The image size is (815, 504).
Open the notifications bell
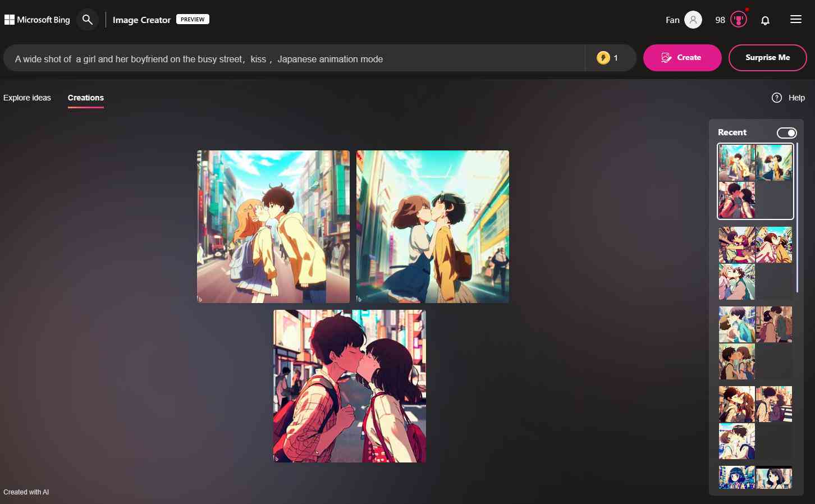765,20
